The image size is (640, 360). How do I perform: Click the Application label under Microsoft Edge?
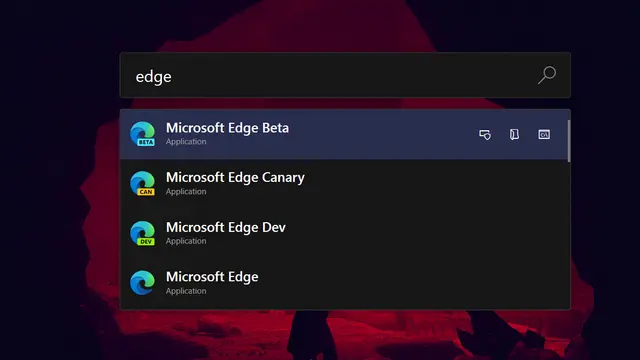pyautogui.click(x=186, y=291)
